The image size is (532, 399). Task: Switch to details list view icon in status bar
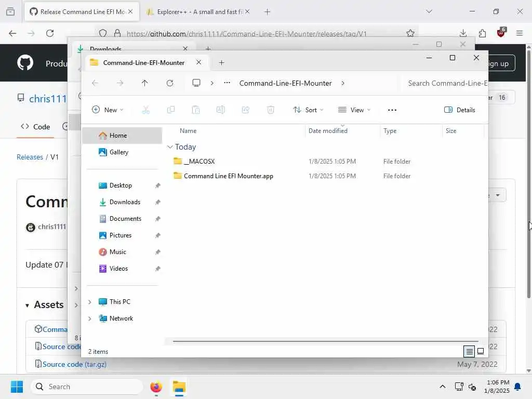tap(469, 352)
